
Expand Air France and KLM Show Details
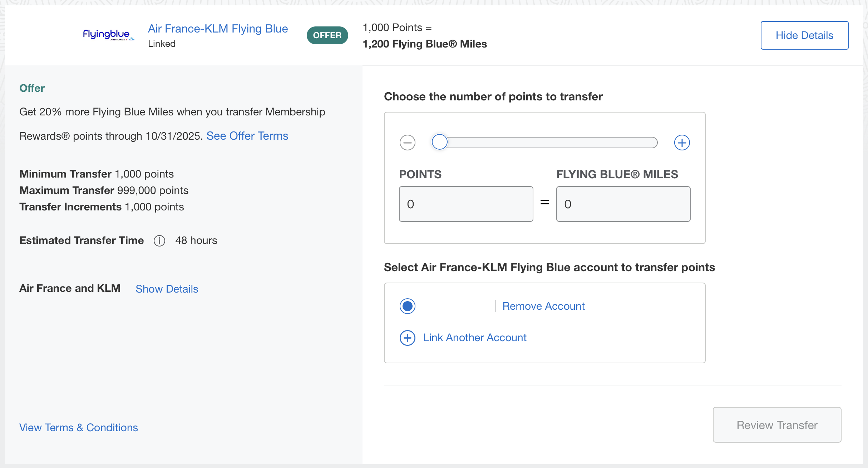[x=167, y=289]
